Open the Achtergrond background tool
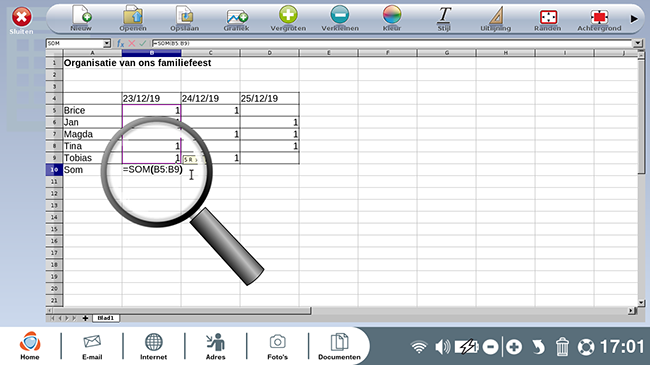Image resolution: width=650 pixels, height=365 pixels. 599,18
